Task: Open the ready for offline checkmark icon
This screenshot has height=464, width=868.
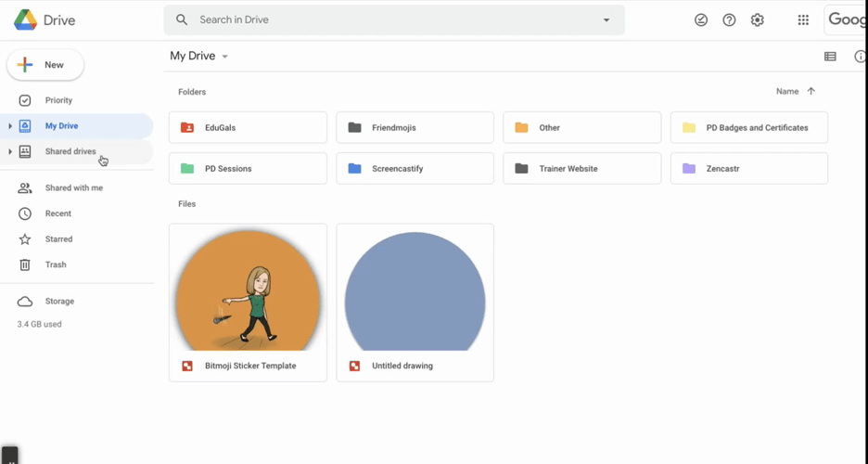Action: (701, 19)
